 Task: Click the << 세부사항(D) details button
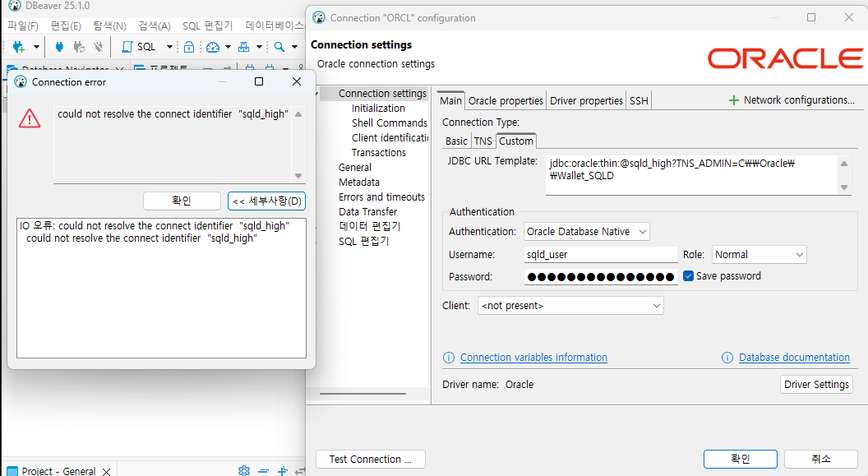click(267, 201)
